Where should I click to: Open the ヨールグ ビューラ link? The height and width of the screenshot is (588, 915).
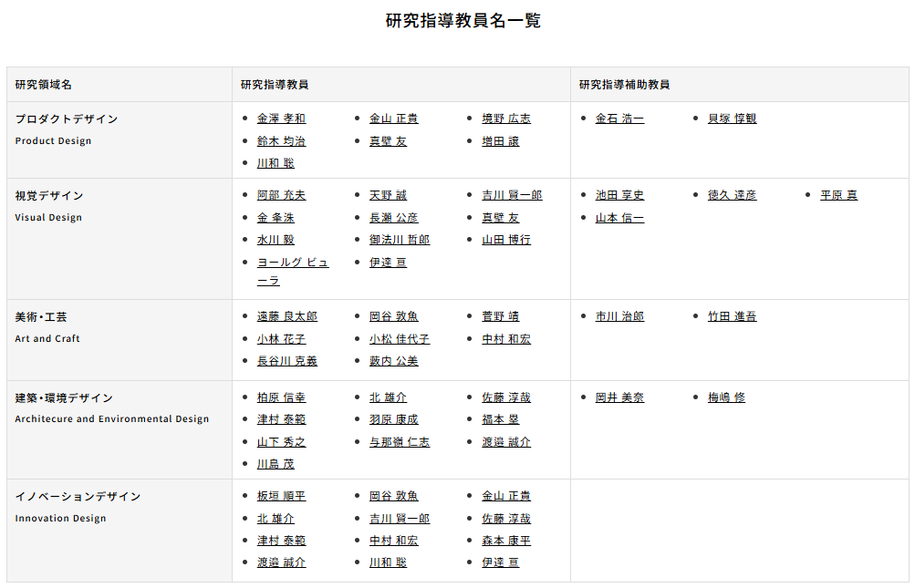293,272
